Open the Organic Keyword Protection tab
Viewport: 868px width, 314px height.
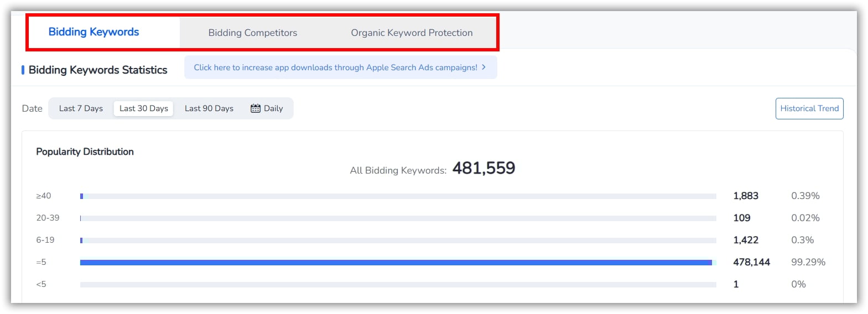point(412,33)
